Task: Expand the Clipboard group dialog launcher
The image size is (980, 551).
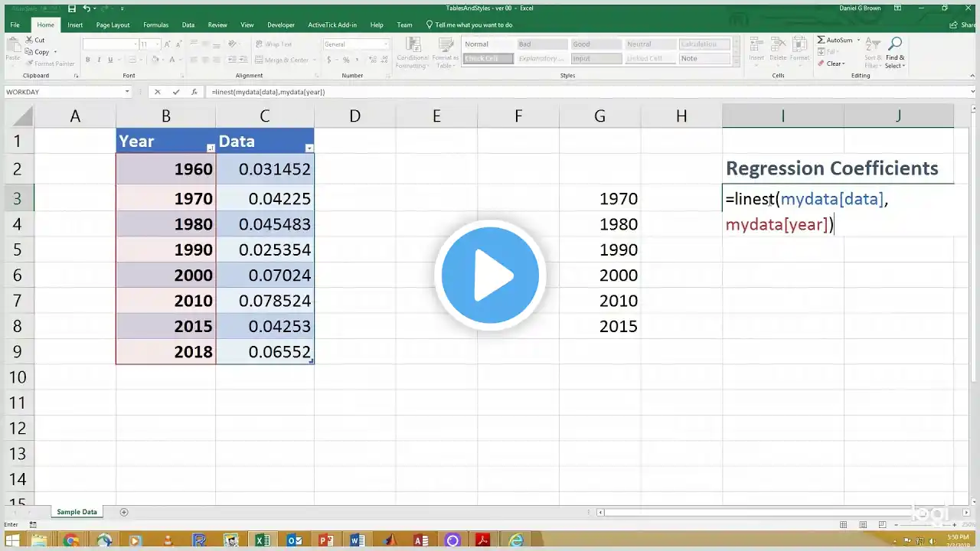Action: (x=76, y=76)
